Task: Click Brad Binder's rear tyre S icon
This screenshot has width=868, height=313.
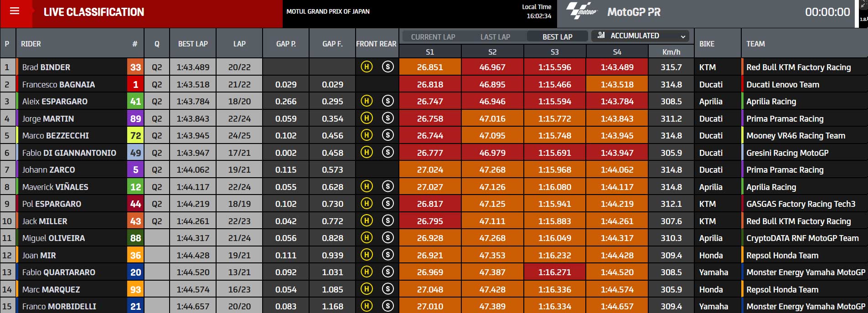Action: point(387,67)
